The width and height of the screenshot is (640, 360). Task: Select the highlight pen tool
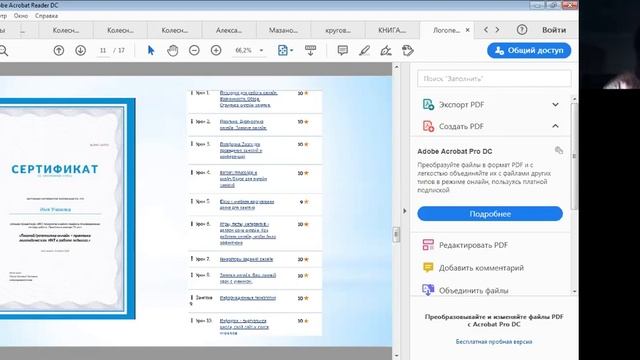click(x=364, y=51)
